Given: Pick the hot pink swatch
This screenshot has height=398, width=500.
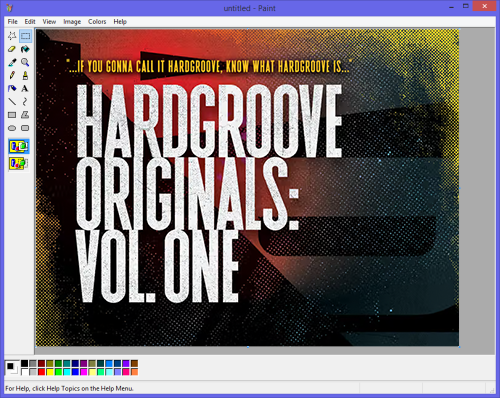Looking at the screenshot, I should [x=126, y=372].
